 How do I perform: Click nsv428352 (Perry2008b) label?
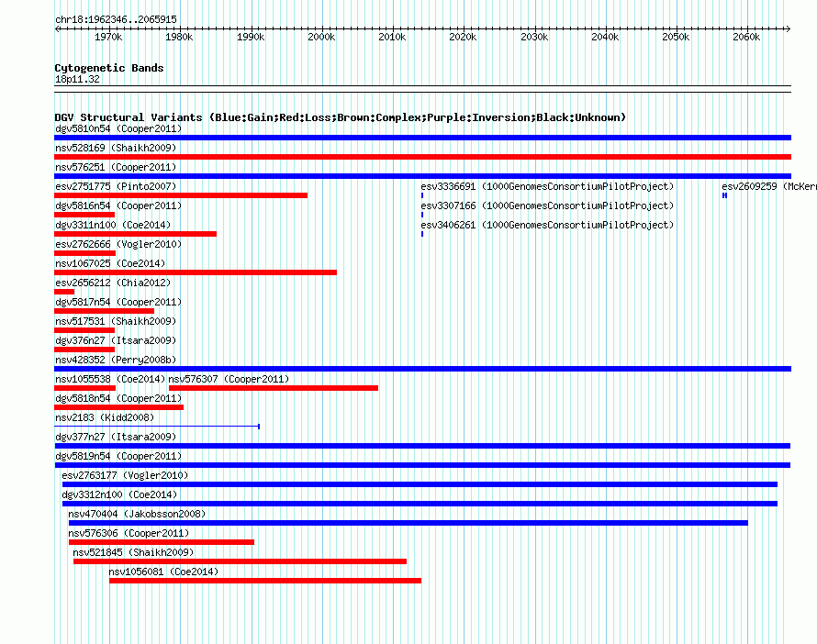tap(116, 360)
